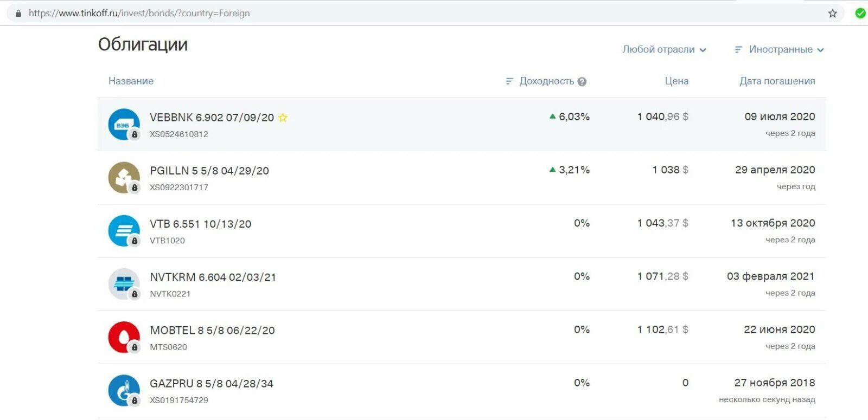
Task: Click the MOBTEL red MTS logo icon
Action: 124,337
